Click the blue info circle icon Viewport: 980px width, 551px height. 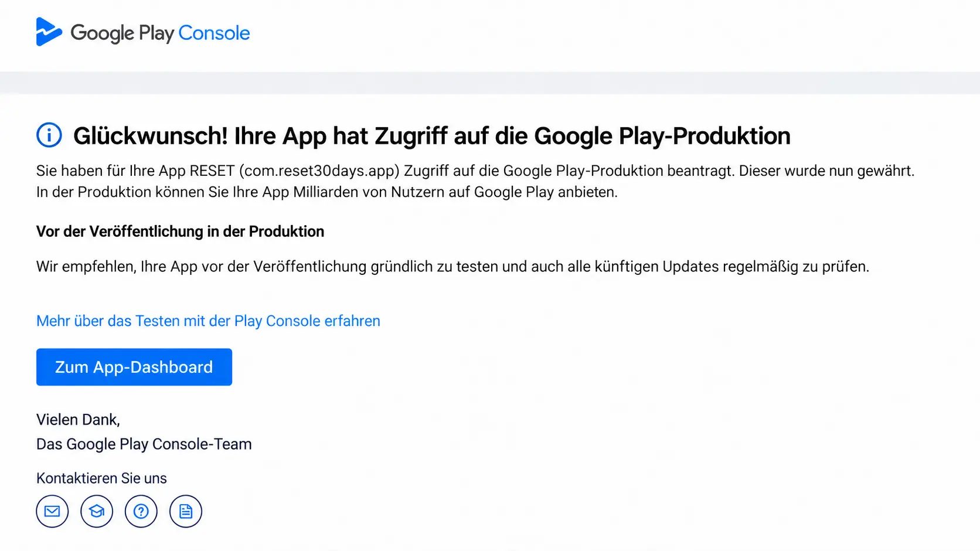tap(49, 135)
